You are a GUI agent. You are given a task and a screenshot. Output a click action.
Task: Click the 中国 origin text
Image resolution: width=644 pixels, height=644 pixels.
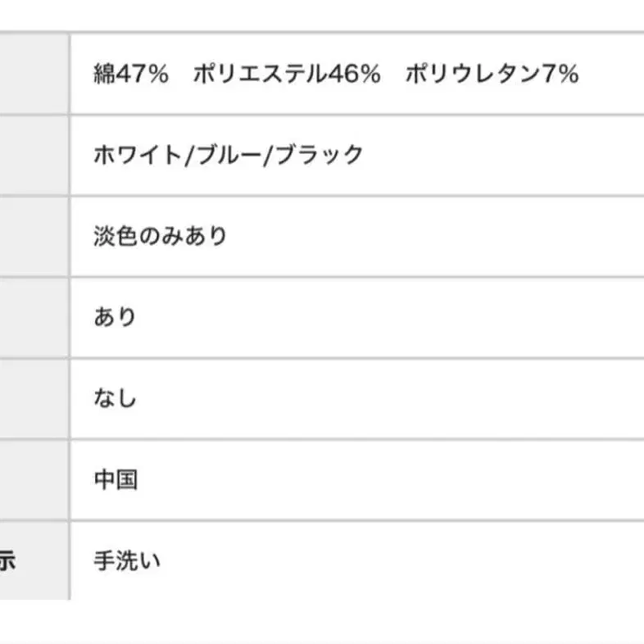coord(116,479)
